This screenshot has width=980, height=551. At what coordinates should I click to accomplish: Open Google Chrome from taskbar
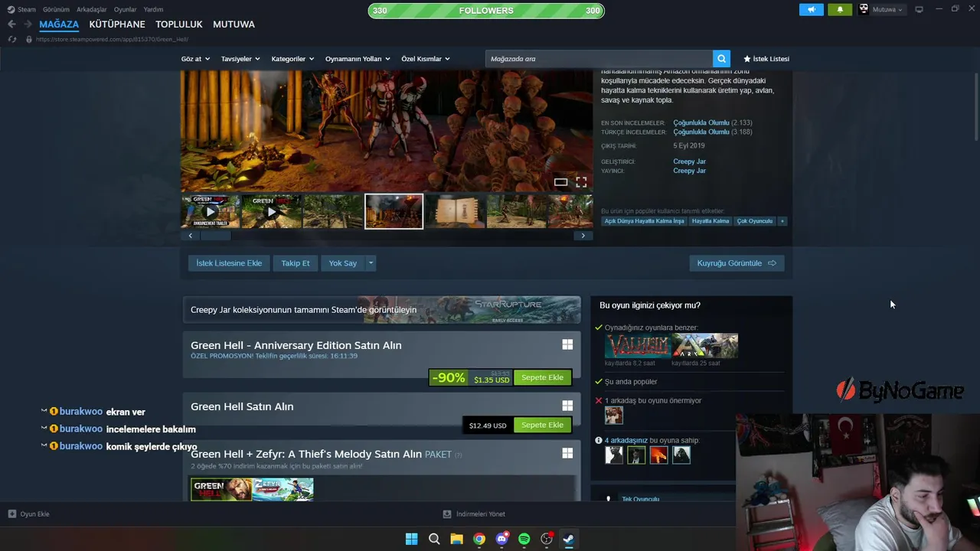point(479,539)
